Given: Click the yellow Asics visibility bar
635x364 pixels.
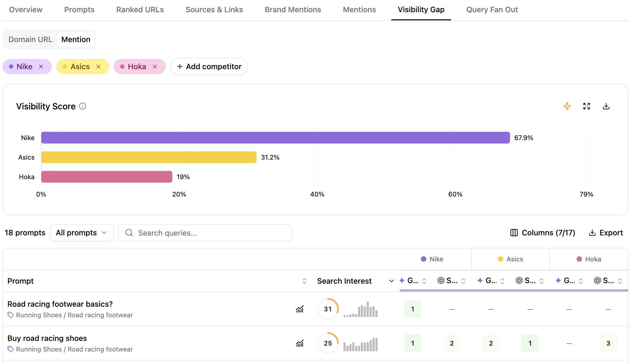Looking at the screenshot, I should coord(149,157).
